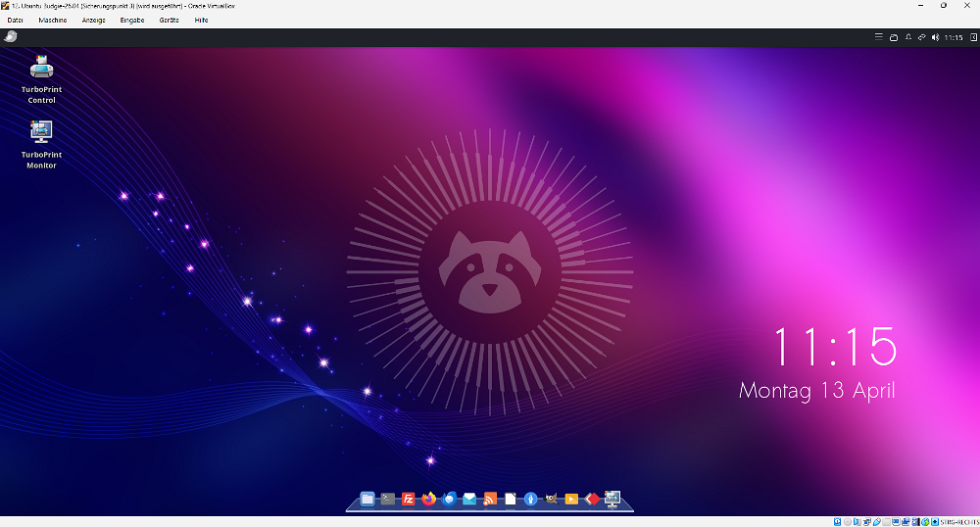Screen dimensions: 980x527
Task: Open the Budgie applications menu button
Action: click(11, 37)
